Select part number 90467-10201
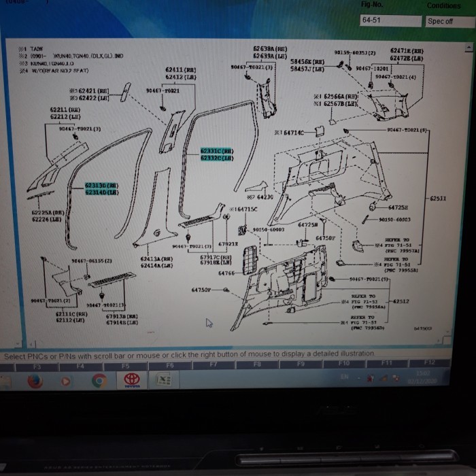This screenshot has width=476, height=476. tap(372, 69)
